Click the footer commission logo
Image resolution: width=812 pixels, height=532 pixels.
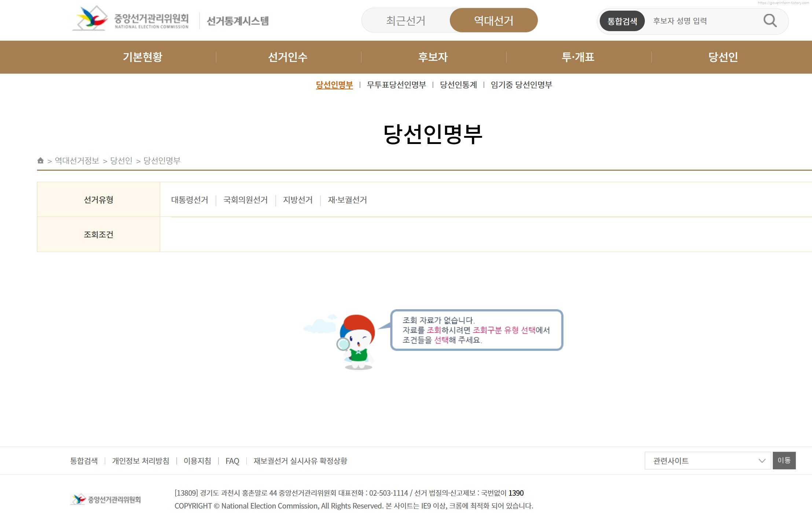[x=106, y=499]
